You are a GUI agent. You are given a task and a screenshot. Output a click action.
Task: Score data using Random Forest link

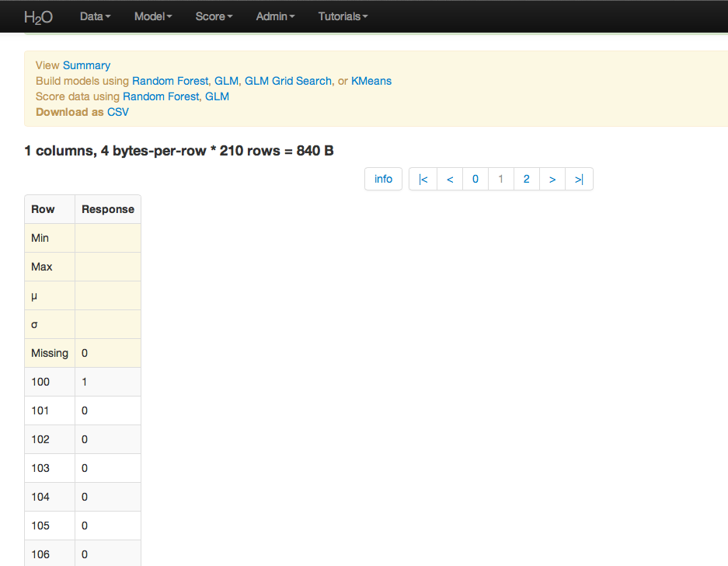(161, 96)
